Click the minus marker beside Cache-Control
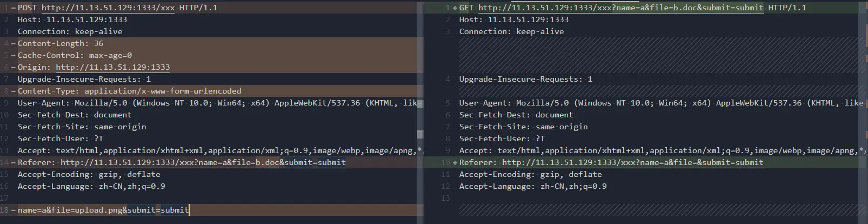This screenshot has width=868, height=224. pos(13,55)
